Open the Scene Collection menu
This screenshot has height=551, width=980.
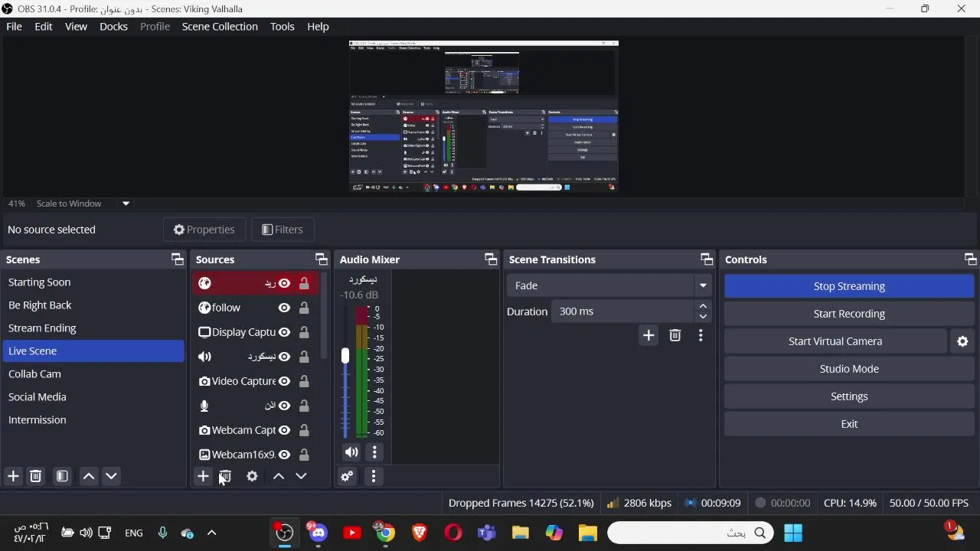click(x=220, y=26)
